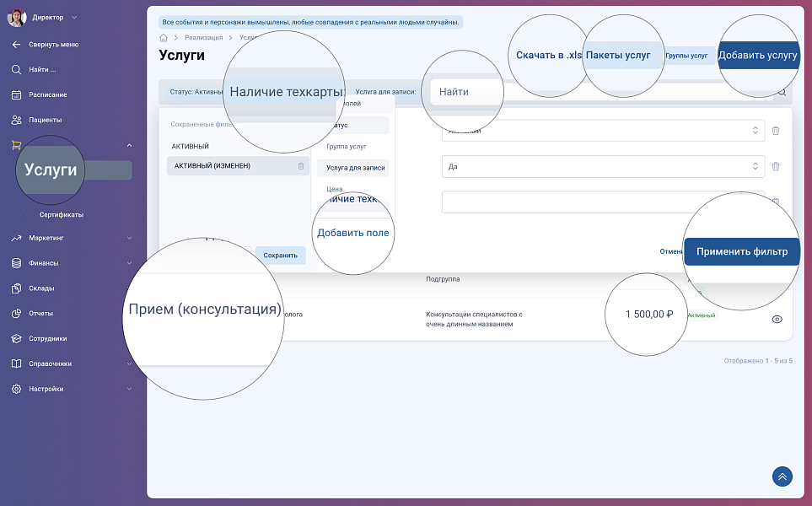Open Сертификаты in the sidebar

click(x=62, y=215)
